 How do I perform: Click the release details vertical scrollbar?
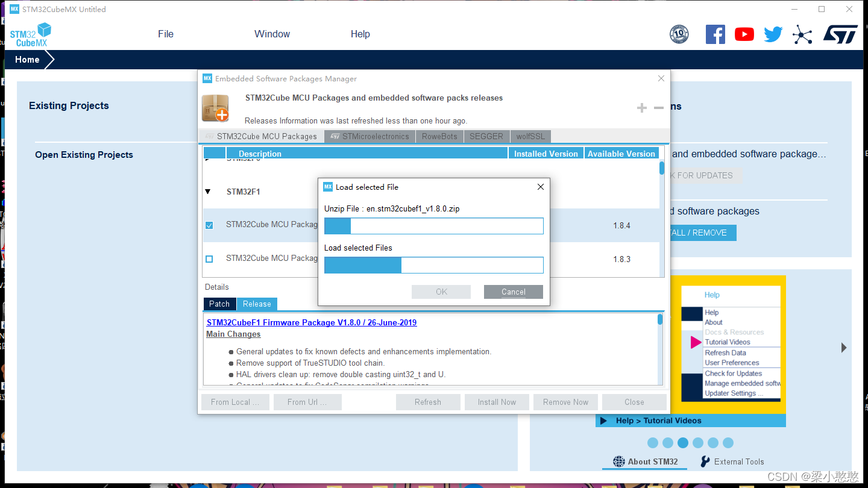tap(660, 319)
